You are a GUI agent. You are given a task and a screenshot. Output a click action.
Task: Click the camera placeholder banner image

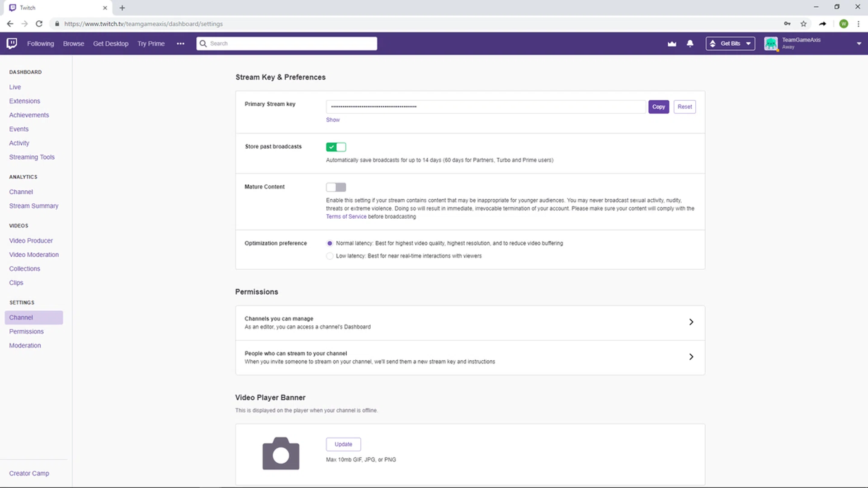pyautogui.click(x=281, y=453)
